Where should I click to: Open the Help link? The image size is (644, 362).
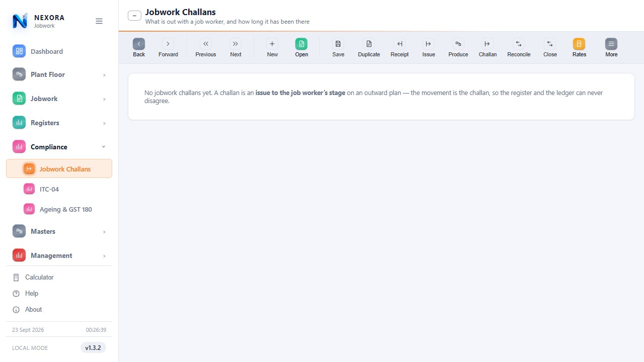59,294
